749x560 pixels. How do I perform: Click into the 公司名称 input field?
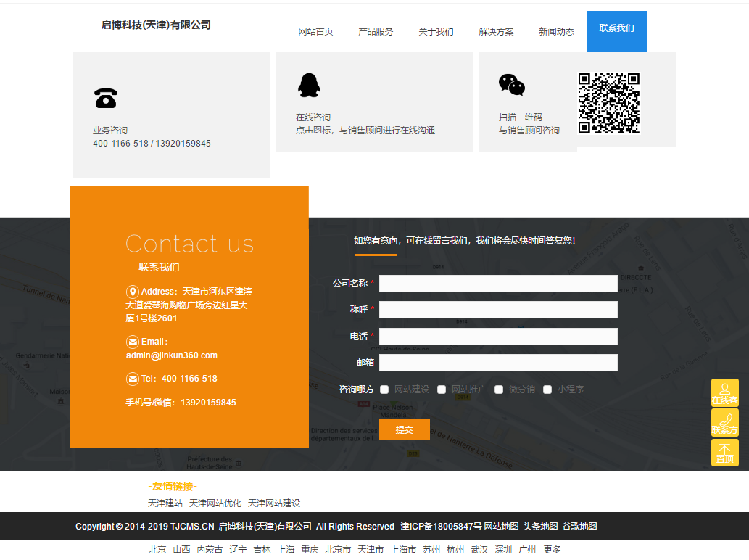click(498, 284)
